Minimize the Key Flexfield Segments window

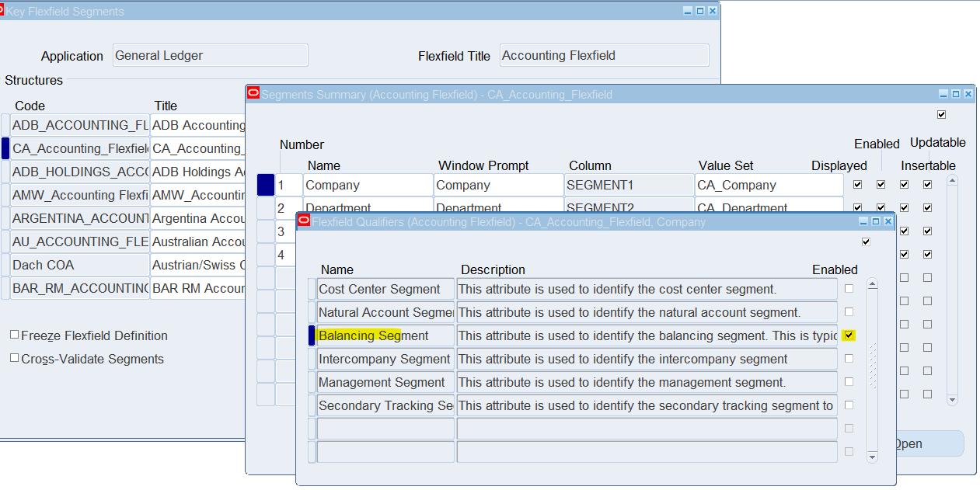point(688,11)
